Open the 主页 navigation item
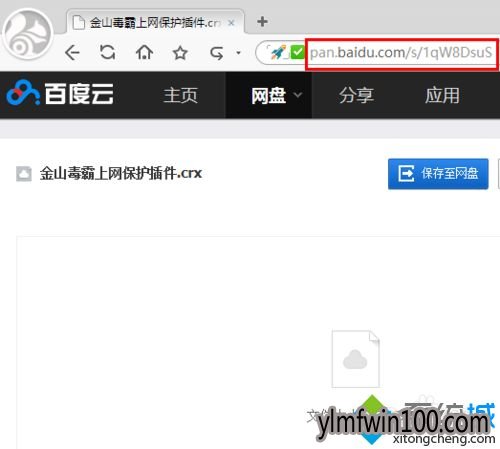This screenshot has width=500, height=449. 181,95
